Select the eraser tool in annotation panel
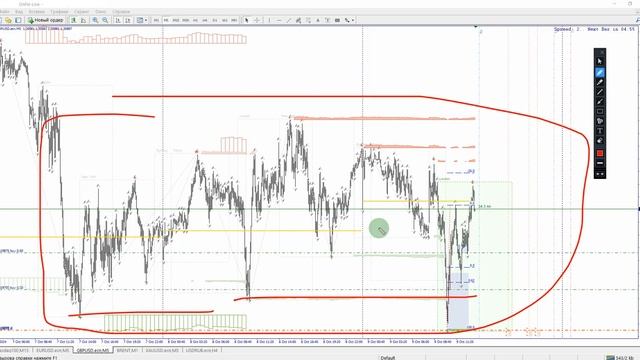 600,141
